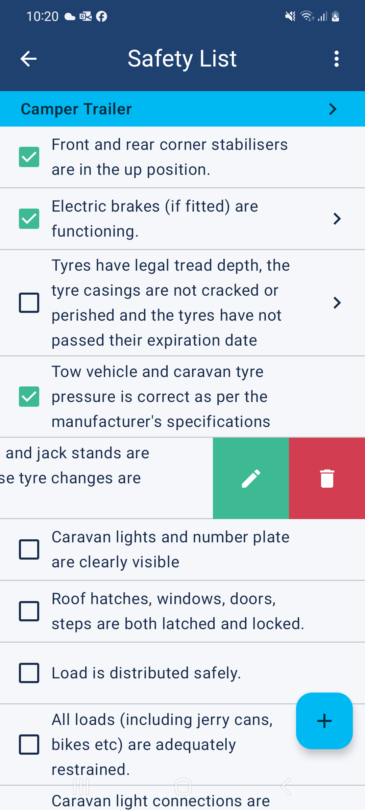Tap the red trash delete action
This screenshot has height=810, width=365.
coord(327,478)
